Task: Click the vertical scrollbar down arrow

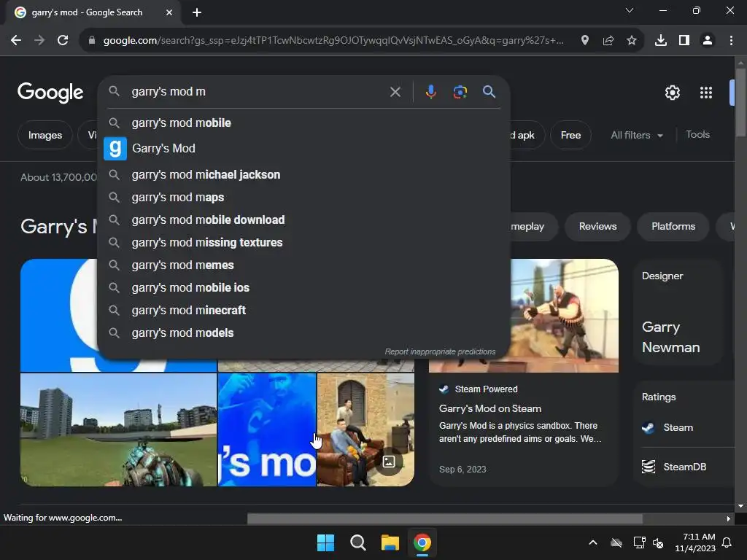Action: point(740,506)
